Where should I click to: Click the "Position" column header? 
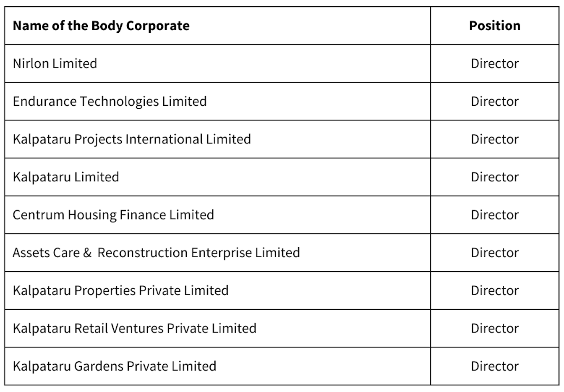tap(494, 26)
